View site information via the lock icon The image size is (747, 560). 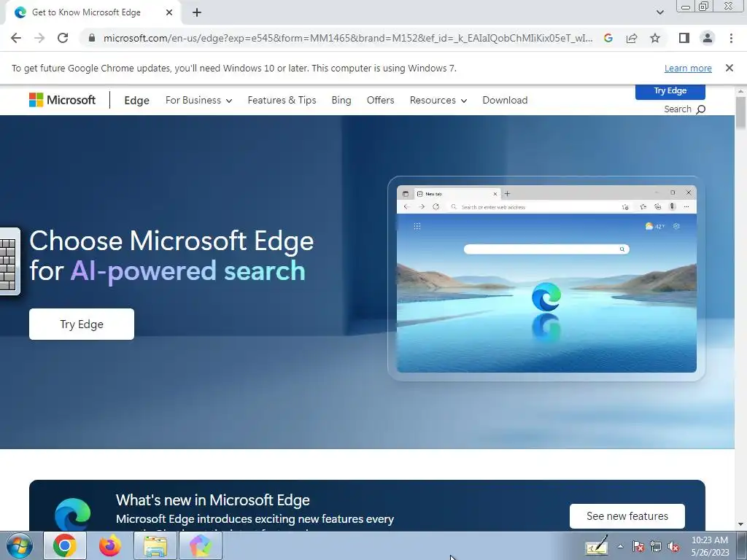[92, 38]
